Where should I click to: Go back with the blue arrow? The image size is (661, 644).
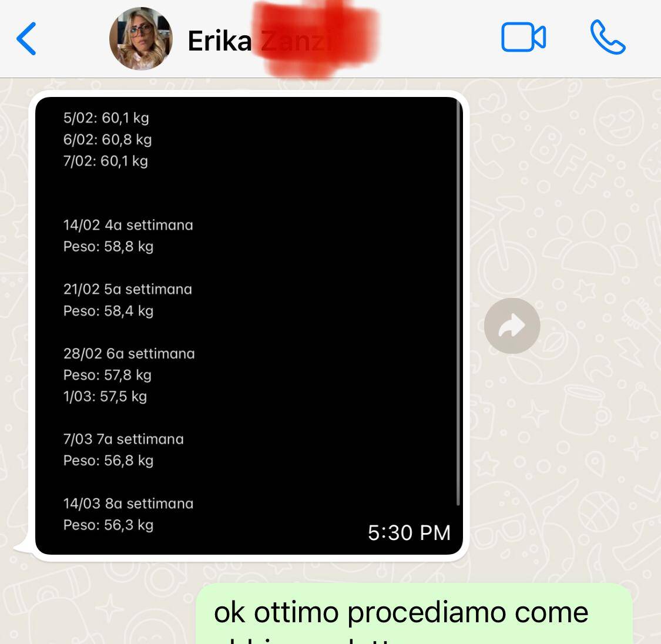point(26,39)
